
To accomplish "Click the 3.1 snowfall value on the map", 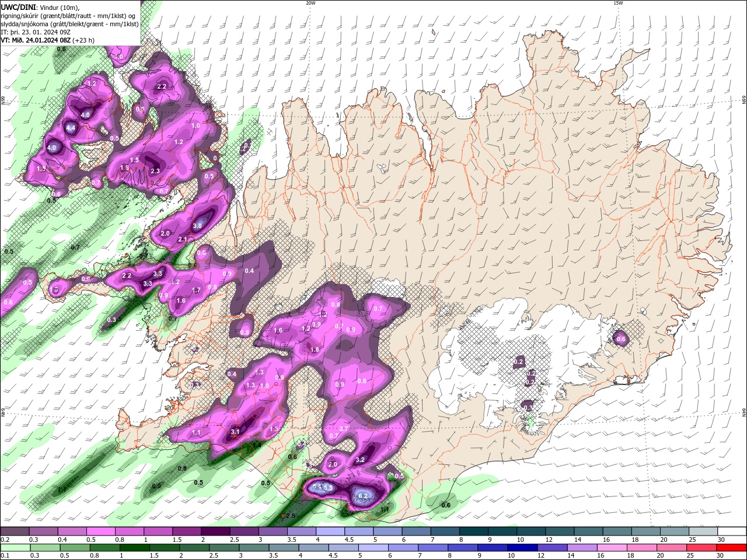I will 236,432.
